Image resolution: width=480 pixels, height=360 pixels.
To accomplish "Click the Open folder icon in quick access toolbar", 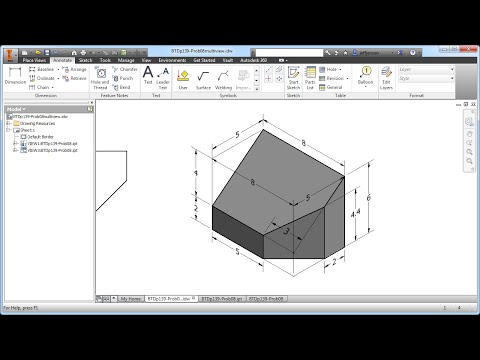I will pyautogui.click(x=38, y=52).
